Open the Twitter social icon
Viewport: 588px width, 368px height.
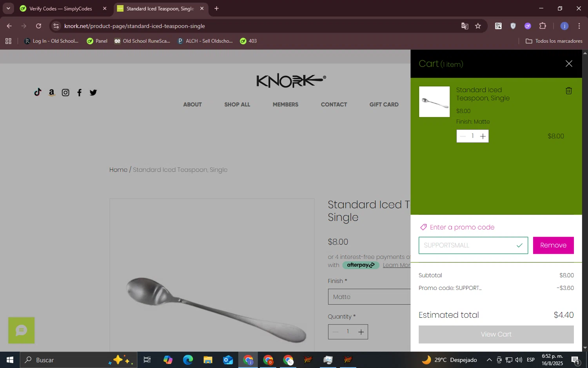tap(93, 93)
